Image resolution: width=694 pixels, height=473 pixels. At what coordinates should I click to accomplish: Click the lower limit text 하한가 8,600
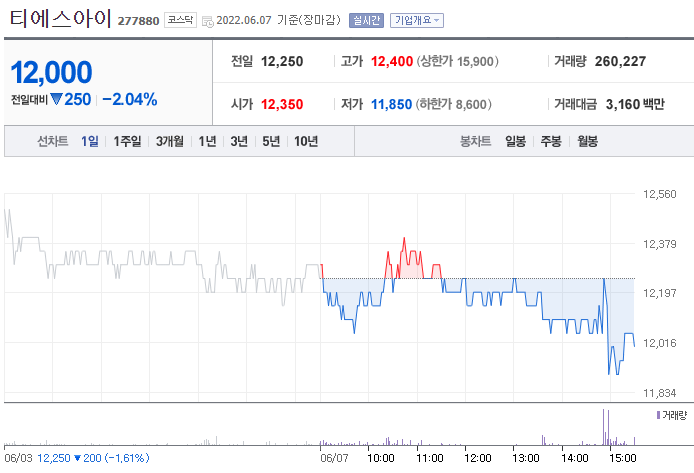tap(453, 104)
